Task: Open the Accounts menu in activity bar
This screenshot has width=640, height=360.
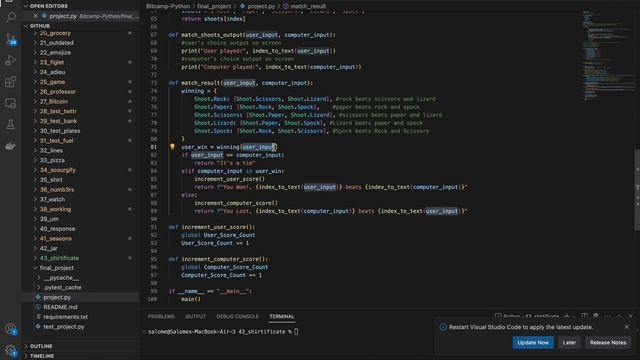Action: click(11, 329)
